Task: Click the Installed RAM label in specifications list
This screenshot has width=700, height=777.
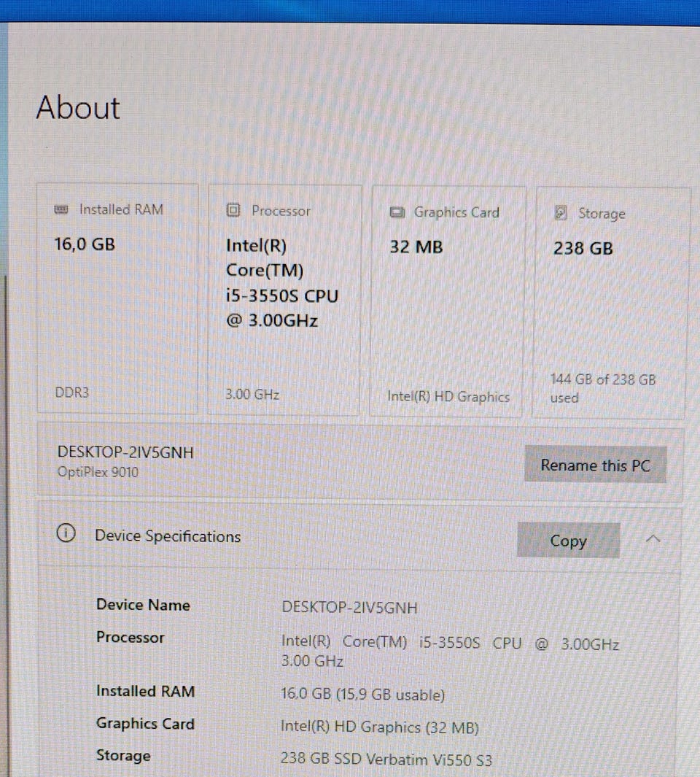Action: pos(146,691)
